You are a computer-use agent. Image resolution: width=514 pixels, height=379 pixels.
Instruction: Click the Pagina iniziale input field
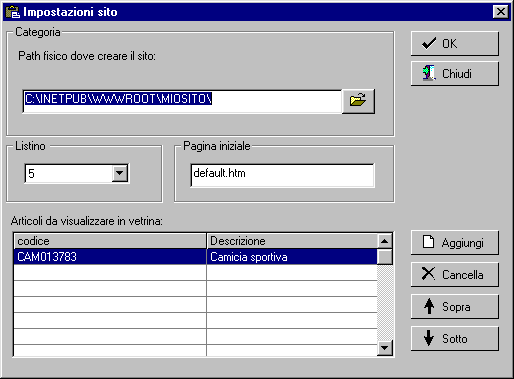[x=282, y=175]
